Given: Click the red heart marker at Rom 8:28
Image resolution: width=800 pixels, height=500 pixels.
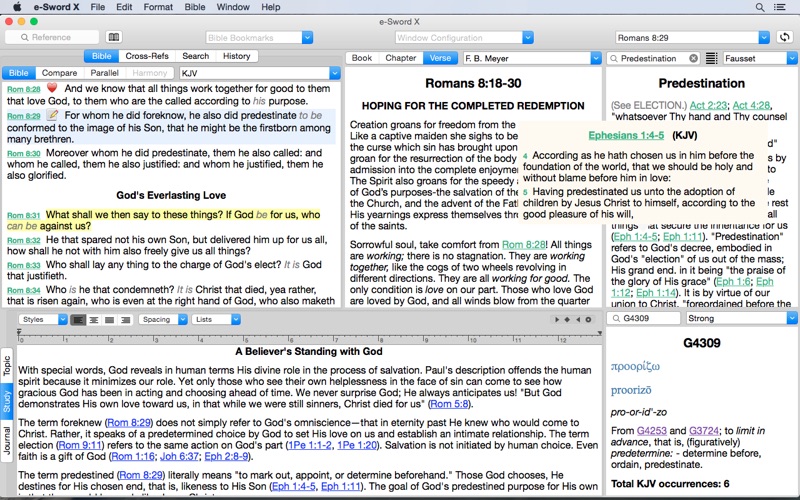Looking at the screenshot, I should (52, 88).
